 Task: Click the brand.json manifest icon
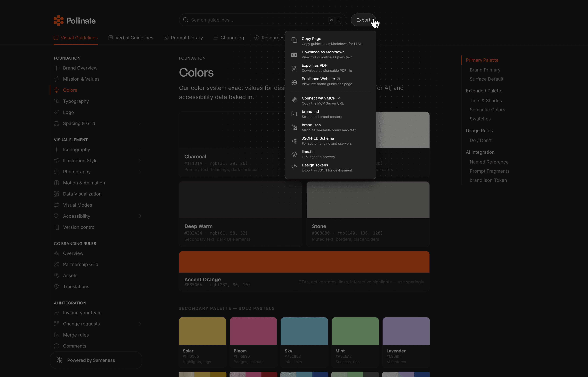point(294,127)
